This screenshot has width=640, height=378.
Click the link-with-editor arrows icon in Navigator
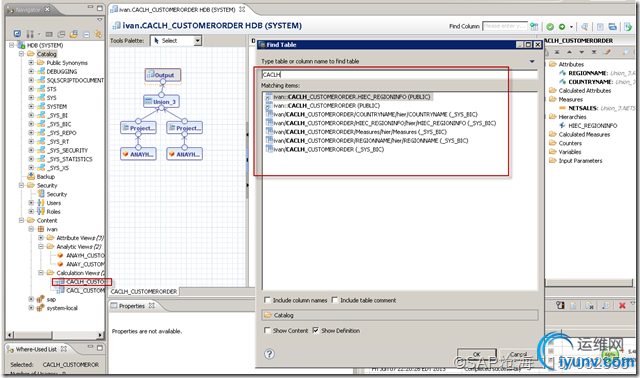[98, 34]
